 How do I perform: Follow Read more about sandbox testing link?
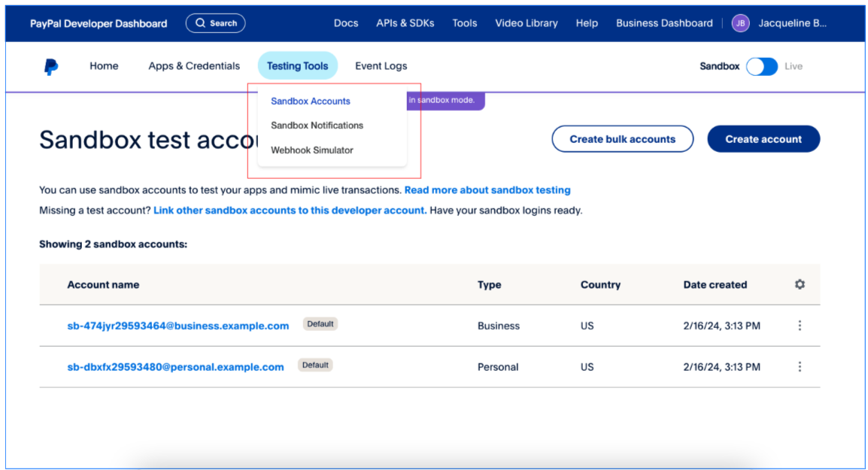[x=487, y=190]
